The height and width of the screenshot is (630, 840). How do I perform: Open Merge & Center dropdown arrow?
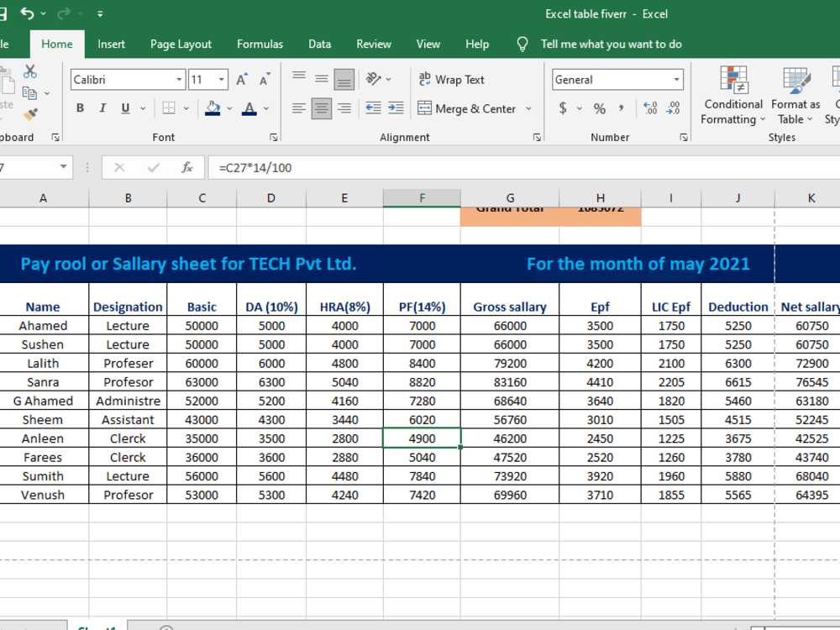coord(528,108)
